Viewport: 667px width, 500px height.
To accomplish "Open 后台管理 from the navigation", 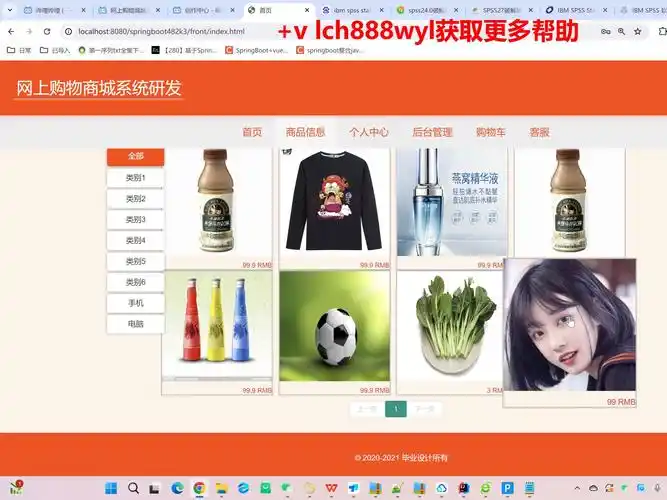I will (432, 132).
